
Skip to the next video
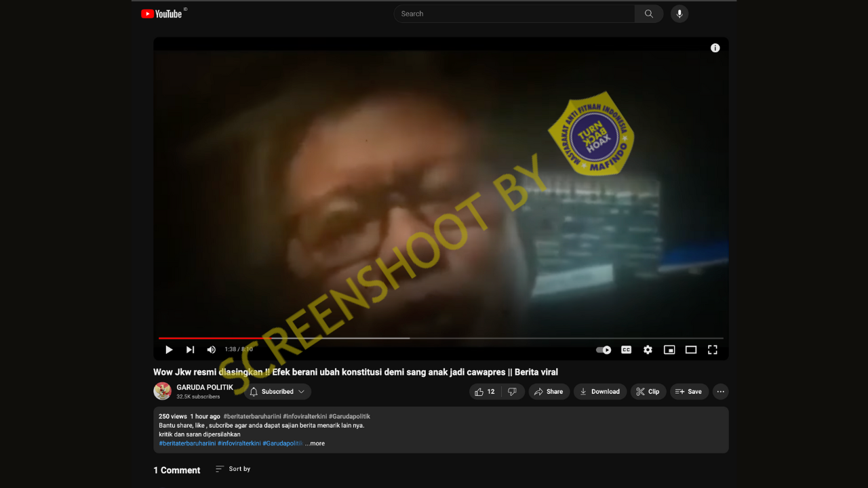[191, 350]
